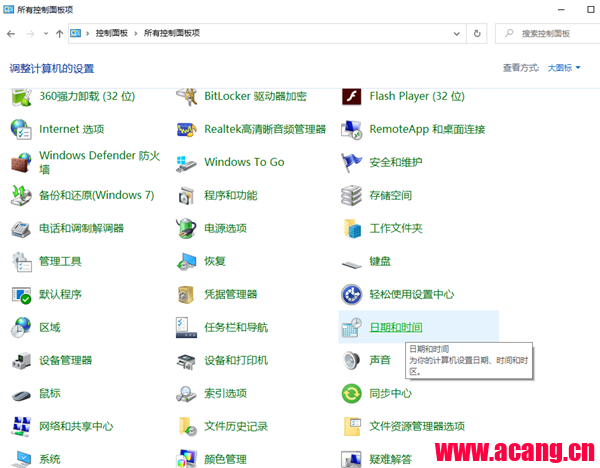Open 设备管理器 icon
Image resolution: width=600 pixels, height=468 pixels.
pos(21,360)
